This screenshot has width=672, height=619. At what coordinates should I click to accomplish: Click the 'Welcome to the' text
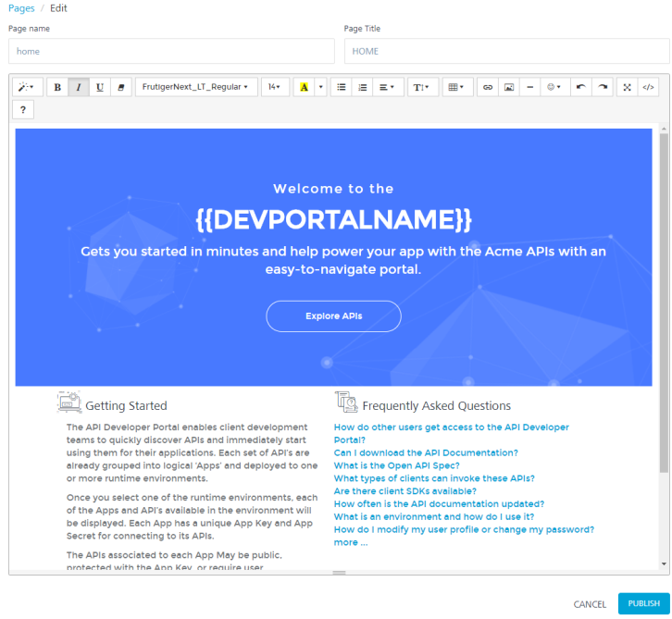click(x=333, y=189)
